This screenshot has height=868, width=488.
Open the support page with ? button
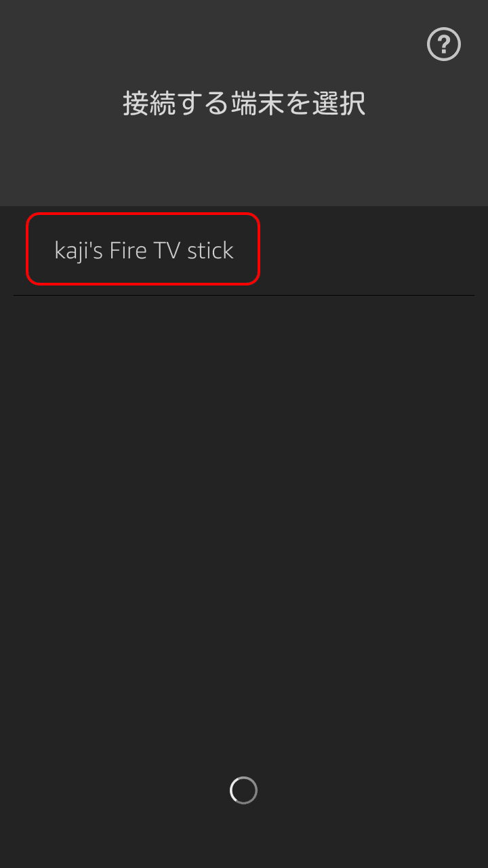444,45
